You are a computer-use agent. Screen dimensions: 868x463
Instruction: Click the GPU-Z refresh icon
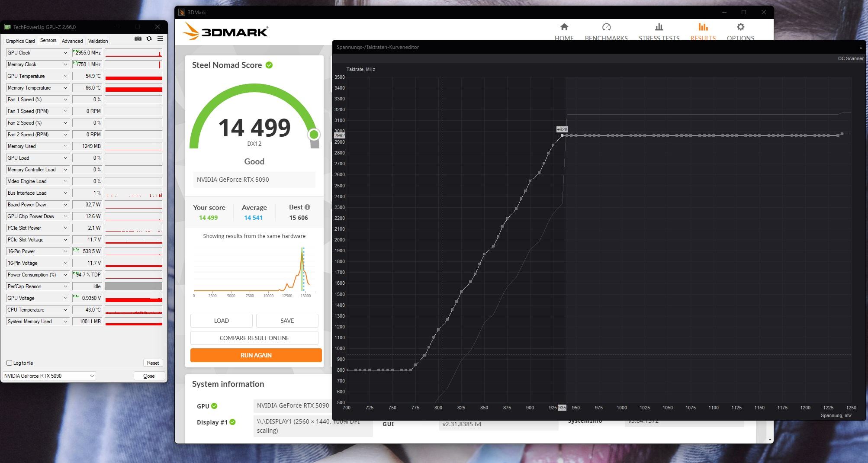[149, 39]
